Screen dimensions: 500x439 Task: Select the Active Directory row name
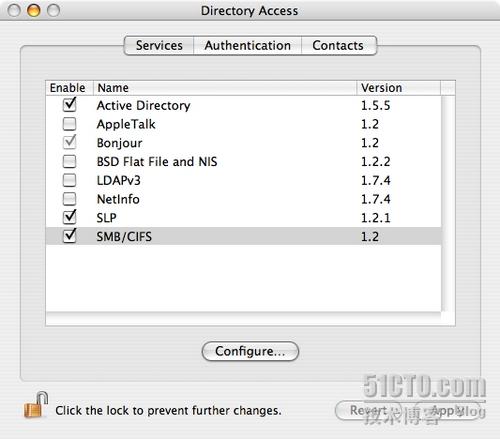click(144, 106)
